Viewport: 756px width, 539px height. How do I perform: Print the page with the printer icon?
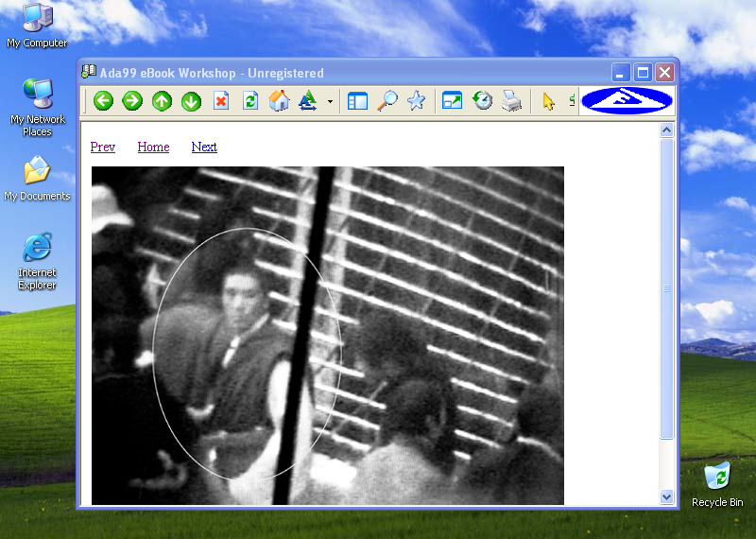coord(511,101)
